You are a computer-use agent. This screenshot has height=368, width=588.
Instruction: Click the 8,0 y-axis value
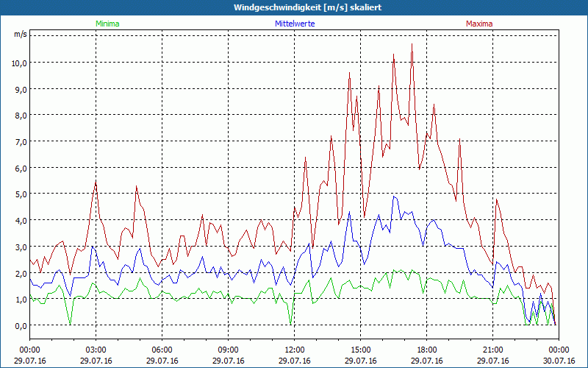(21, 116)
